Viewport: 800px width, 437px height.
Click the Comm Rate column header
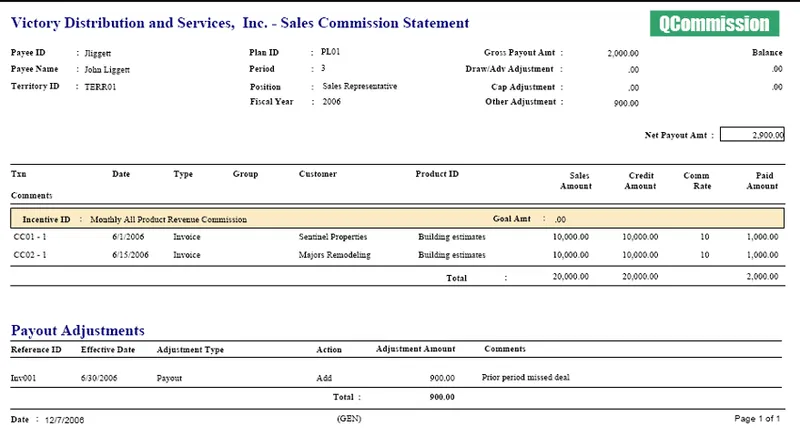pos(697,181)
